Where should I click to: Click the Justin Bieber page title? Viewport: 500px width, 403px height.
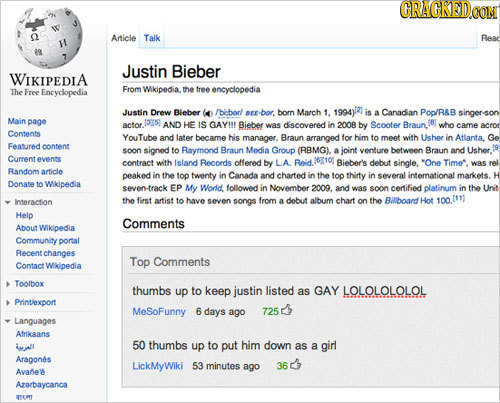click(171, 72)
